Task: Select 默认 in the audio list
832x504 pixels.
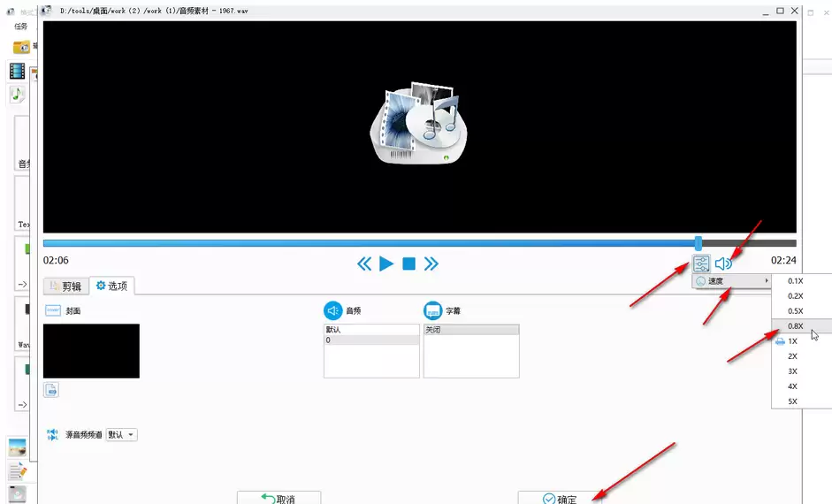Action: [371, 330]
